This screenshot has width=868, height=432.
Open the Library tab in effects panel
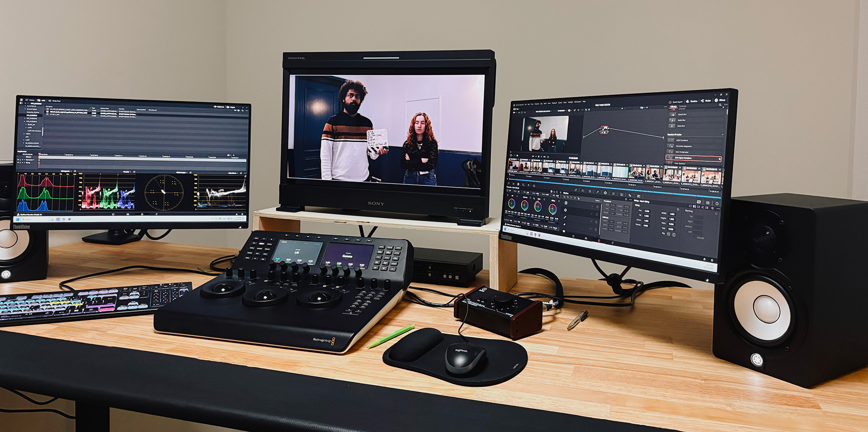point(673,107)
